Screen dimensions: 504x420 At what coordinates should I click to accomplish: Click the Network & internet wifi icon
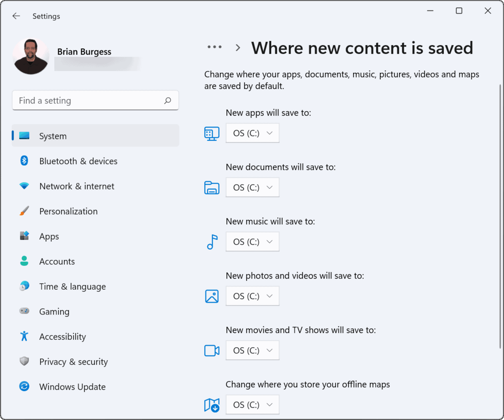[24, 186]
